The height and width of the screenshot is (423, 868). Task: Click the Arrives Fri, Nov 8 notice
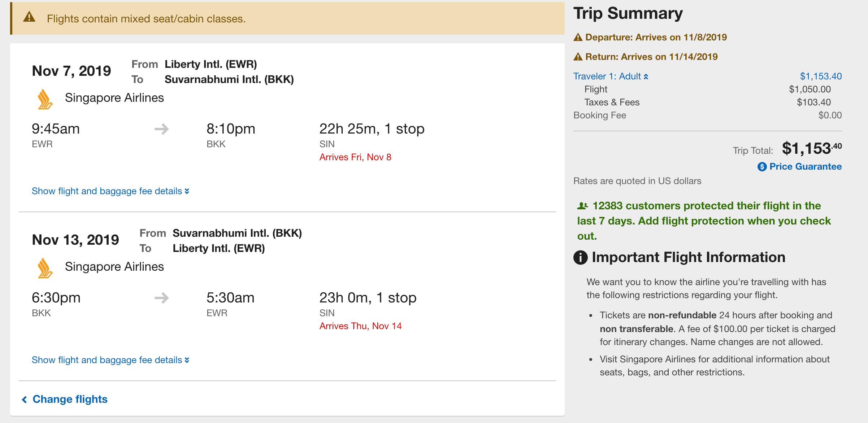coord(355,157)
